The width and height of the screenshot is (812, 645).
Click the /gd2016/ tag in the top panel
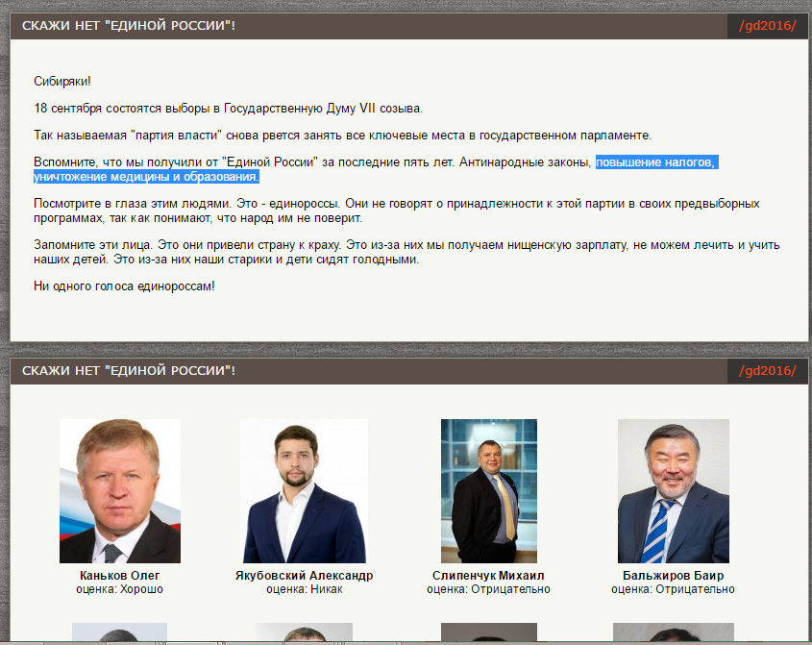(767, 25)
